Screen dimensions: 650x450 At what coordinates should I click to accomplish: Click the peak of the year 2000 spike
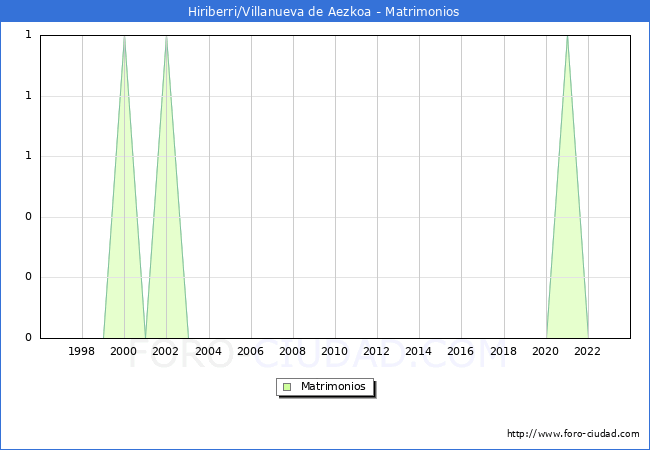click(x=124, y=37)
